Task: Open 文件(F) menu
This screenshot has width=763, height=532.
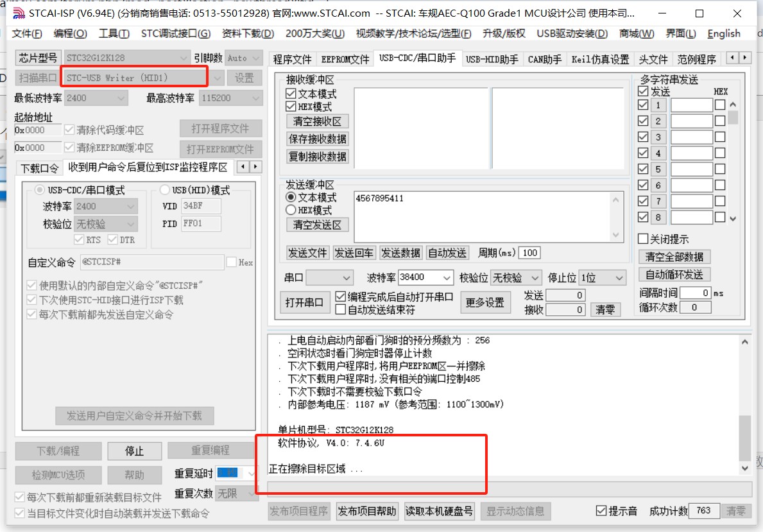Action: (27, 33)
